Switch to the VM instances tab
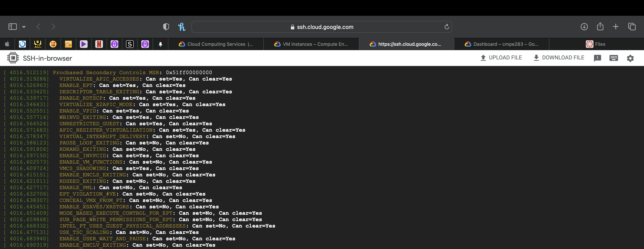The height and width of the screenshot is (249, 644). point(311,44)
